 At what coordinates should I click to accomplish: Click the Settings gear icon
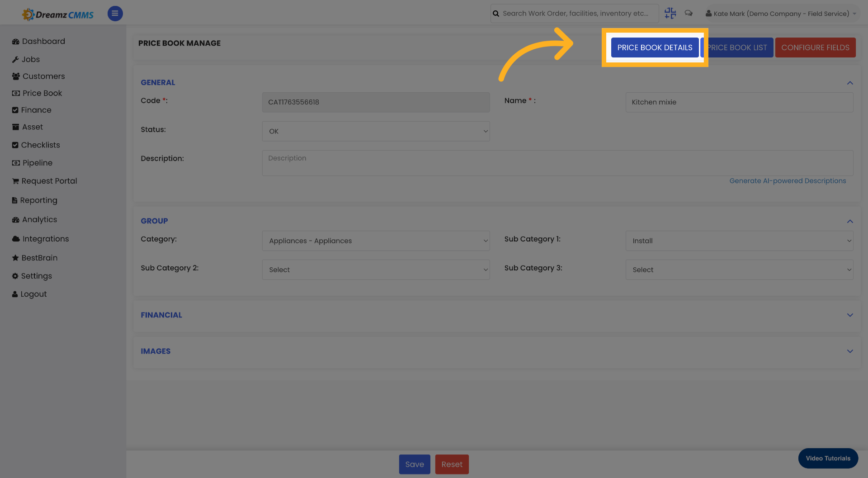[15, 276]
